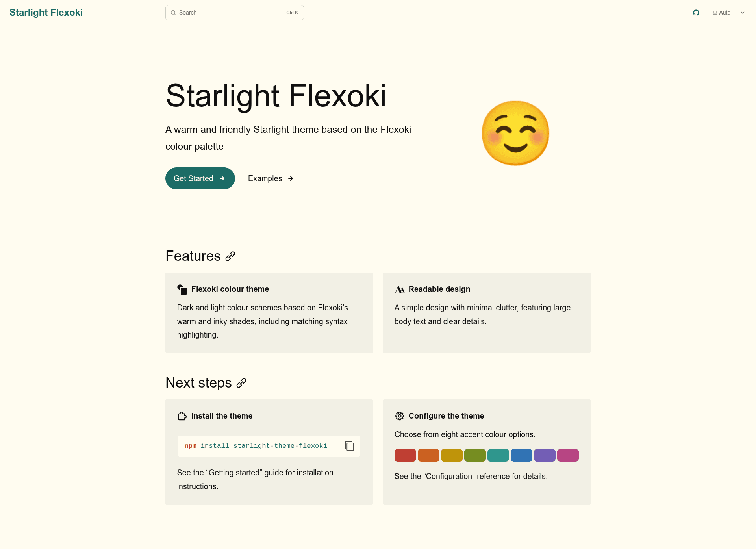Viewport: 756px width, 549px height.
Task: Open the Examples link
Action: pos(271,178)
